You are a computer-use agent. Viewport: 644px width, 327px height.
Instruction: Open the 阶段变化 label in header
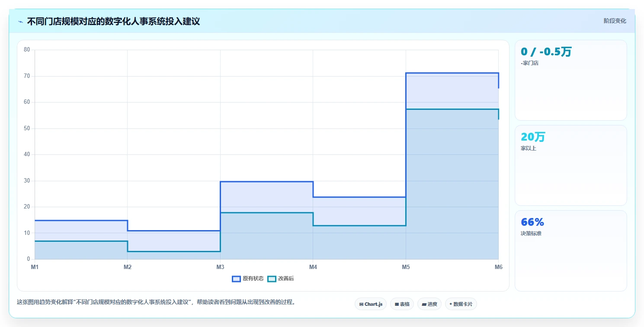[x=615, y=21]
